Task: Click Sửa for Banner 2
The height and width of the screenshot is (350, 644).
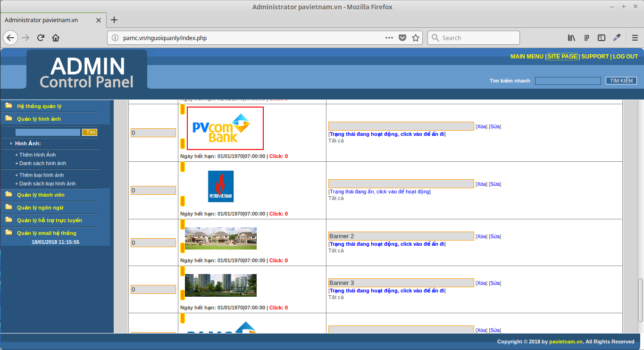Action: pyautogui.click(x=495, y=236)
